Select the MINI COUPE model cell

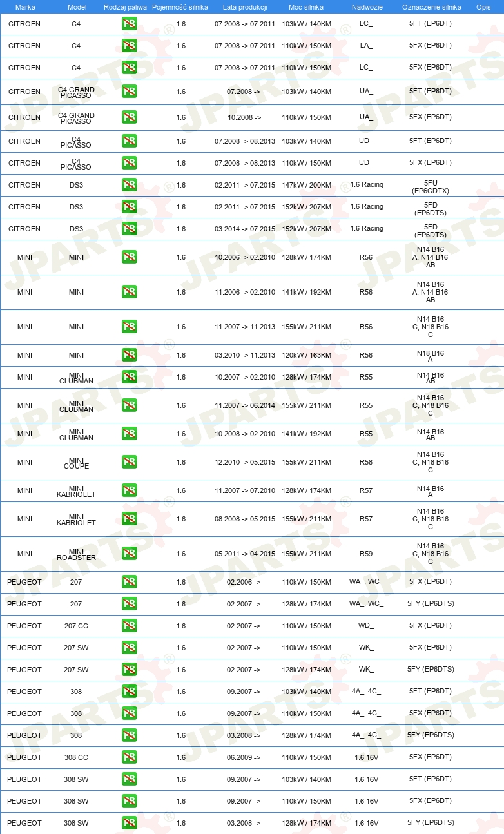tap(76, 463)
